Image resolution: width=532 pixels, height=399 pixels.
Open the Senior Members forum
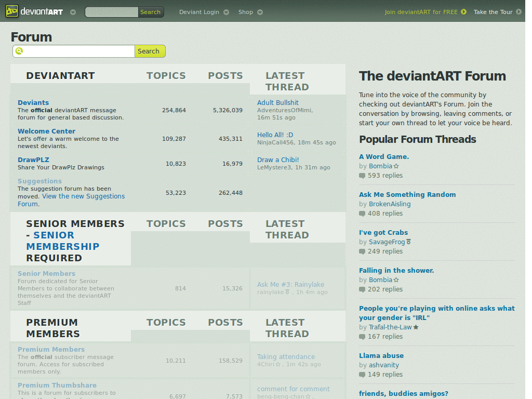point(46,273)
